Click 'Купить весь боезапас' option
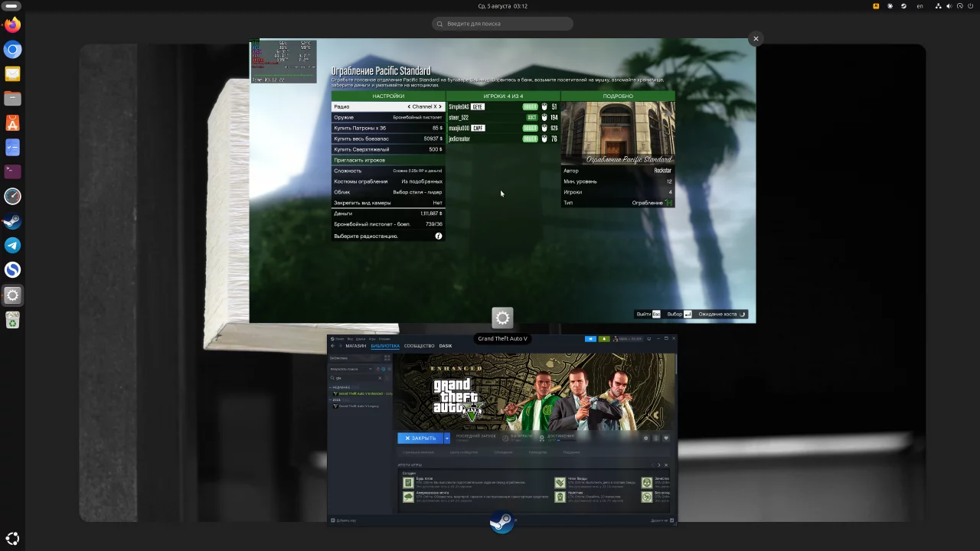 pos(388,139)
